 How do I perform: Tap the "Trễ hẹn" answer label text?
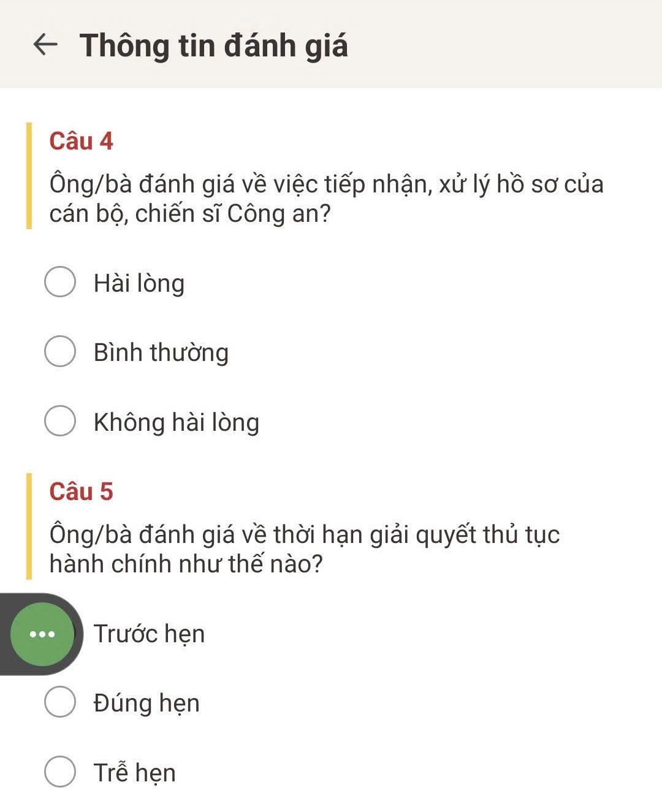pos(135,773)
